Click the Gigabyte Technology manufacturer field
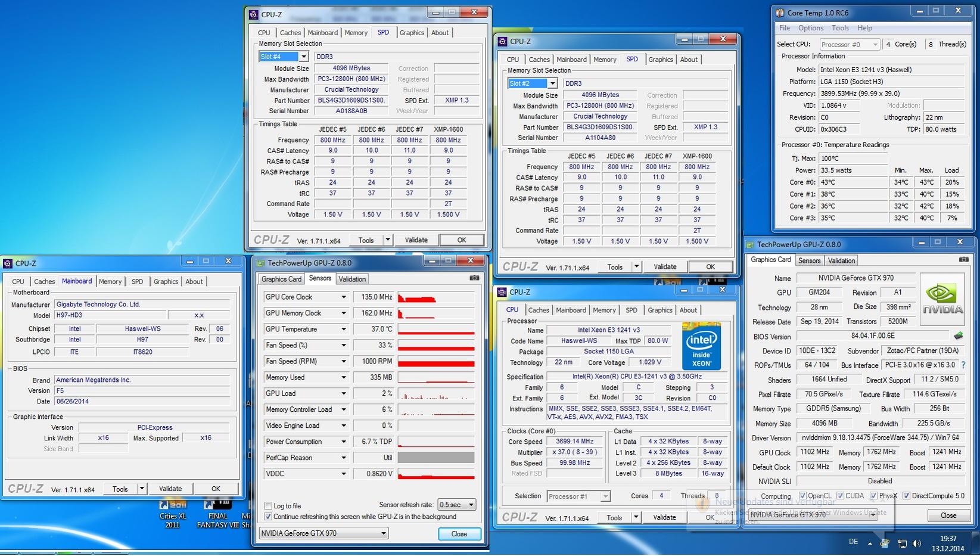The image size is (980, 556). pos(142,305)
